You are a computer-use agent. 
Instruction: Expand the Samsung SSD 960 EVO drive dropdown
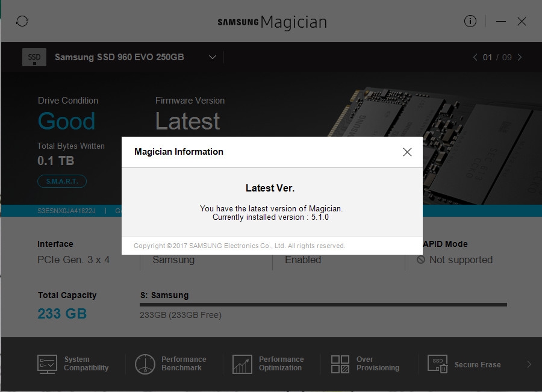(213, 57)
